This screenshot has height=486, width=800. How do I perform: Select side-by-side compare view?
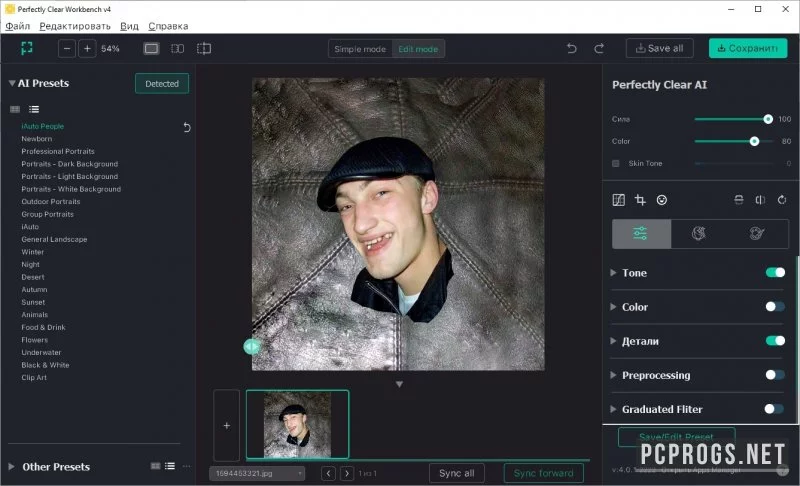coord(177,48)
